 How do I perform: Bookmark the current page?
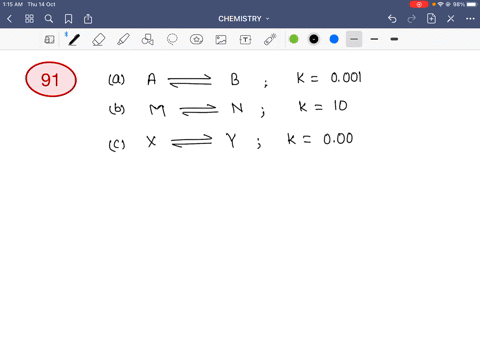(68, 19)
